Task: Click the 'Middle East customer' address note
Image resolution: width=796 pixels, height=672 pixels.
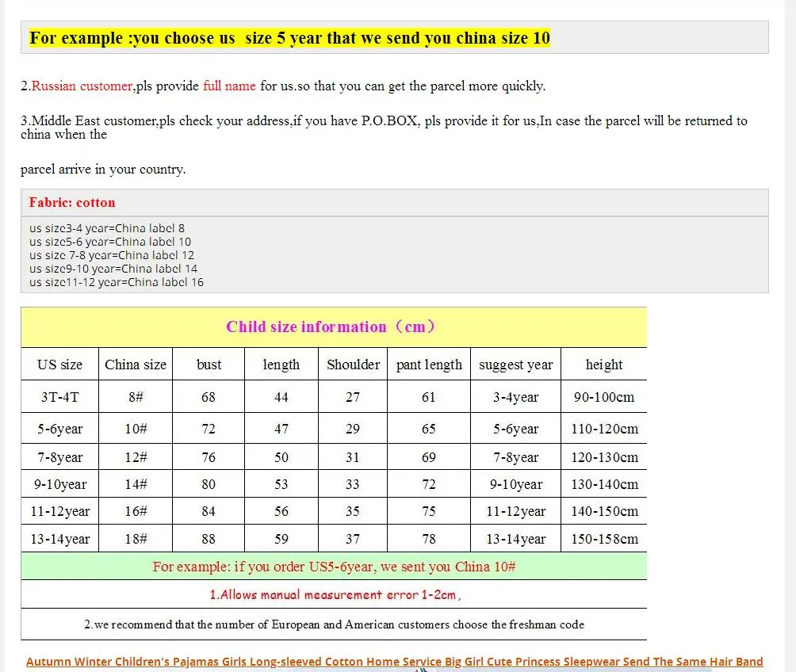Action: pyautogui.click(x=384, y=128)
